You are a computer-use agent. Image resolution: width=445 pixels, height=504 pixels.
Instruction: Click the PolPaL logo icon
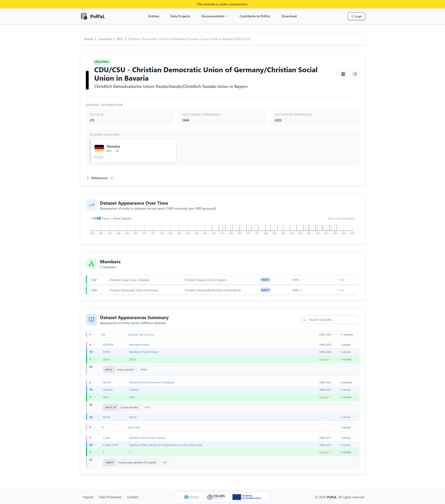click(84, 16)
